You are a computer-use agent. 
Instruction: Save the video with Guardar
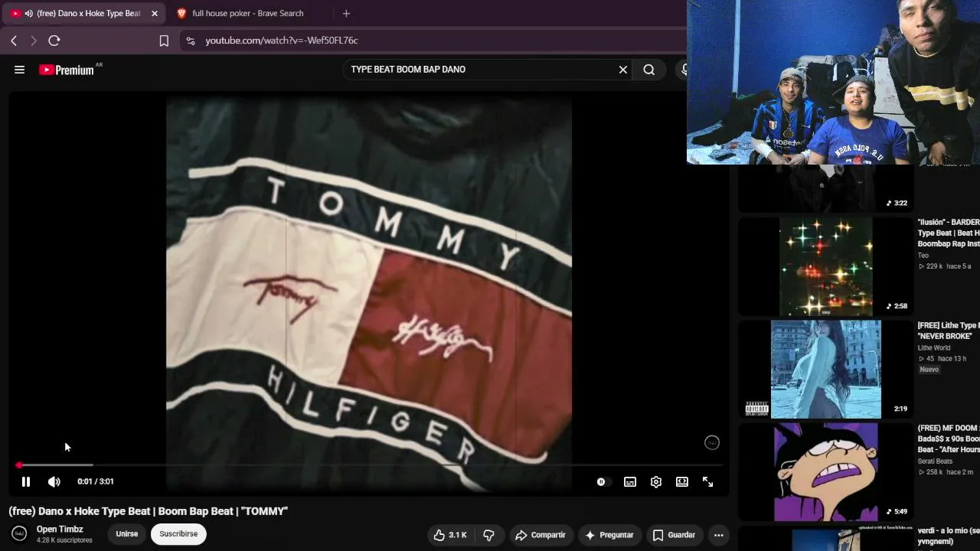[674, 535]
